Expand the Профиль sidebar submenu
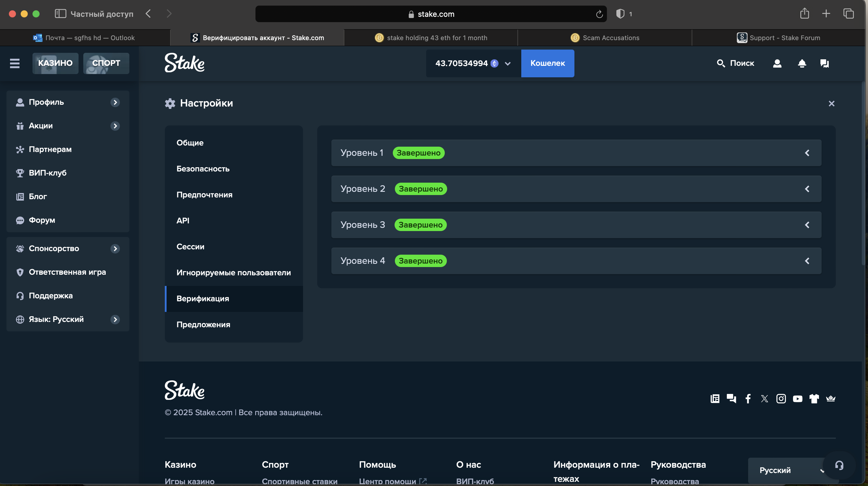Viewport: 868px width, 486px height. (x=115, y=102)
